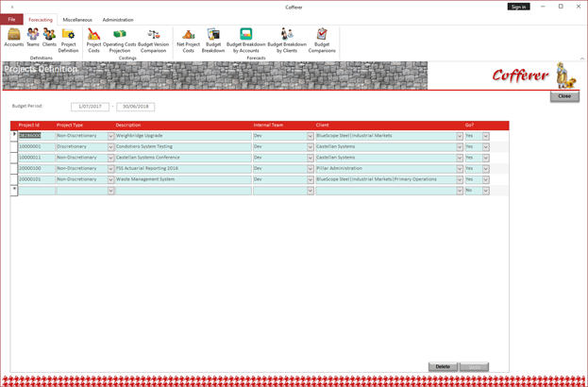Expand Internal Team dropdown for FSS Actuarial Reporting 2016
Viewport: 588px width, 387px height.
[x=311, y=169]
